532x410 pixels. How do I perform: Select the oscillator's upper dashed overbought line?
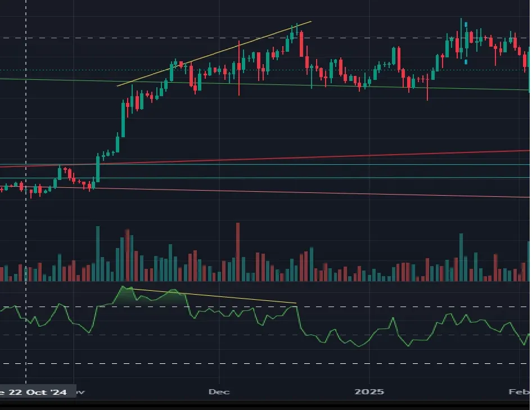point(265,307)
